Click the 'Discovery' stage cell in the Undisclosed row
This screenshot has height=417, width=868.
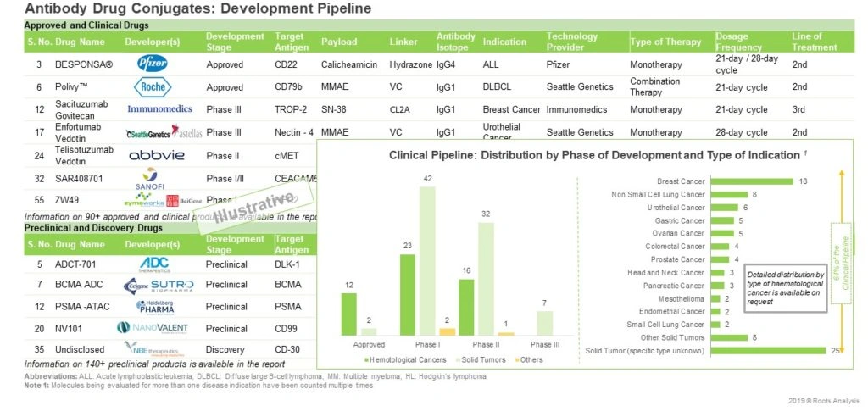click(225, 349)
